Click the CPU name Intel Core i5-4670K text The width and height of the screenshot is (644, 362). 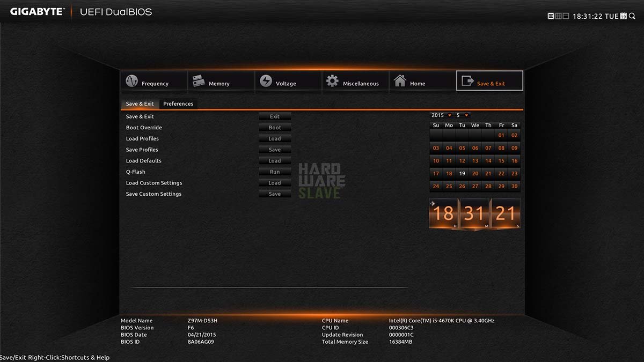point(442,321)
